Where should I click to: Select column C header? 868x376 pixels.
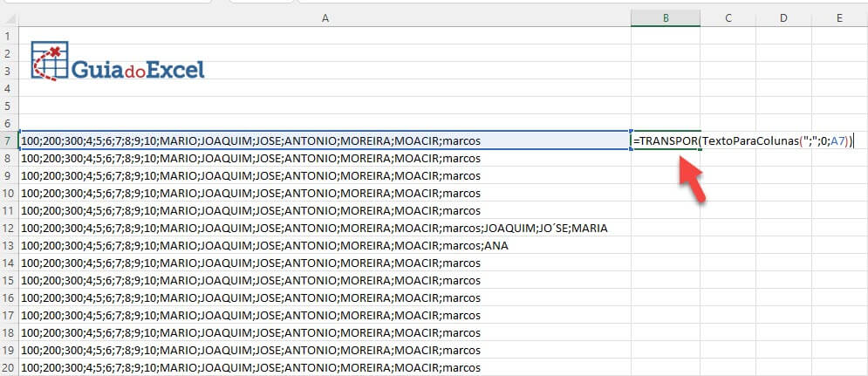pyautogui.click(x=728, y=18)
